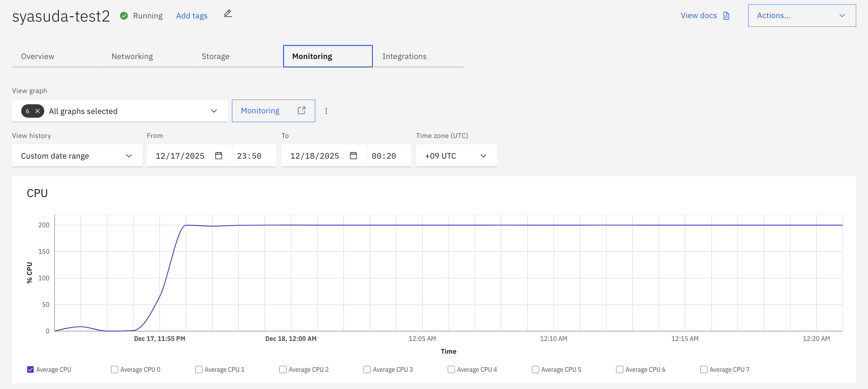Click the From time 23:50 field
This screenshot has width=868, height=389.
pyautogui.click(x=254, y=156)
